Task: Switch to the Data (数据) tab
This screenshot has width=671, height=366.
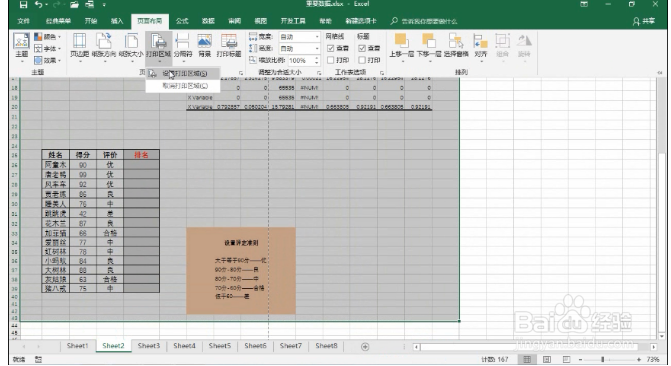Action: click(208, 21)
